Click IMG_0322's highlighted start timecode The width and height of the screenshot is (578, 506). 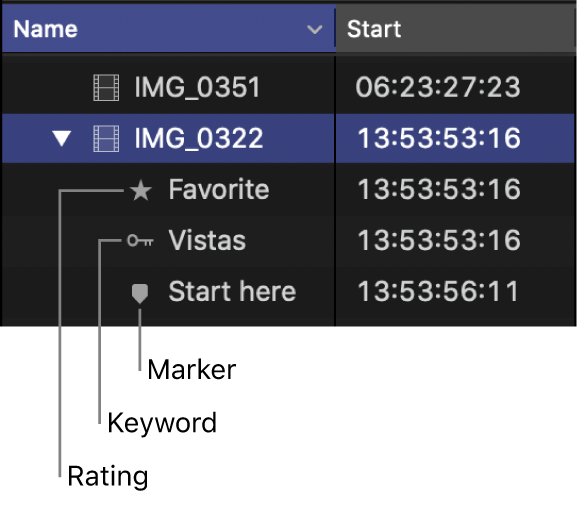(x=439, y=139)
